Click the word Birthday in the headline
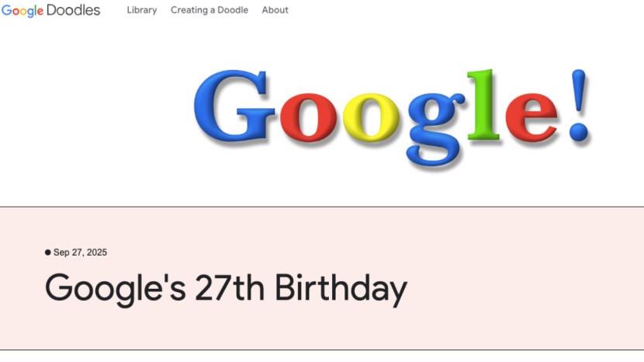This screenshot has height=362, width=644. [x=341, y=288]
